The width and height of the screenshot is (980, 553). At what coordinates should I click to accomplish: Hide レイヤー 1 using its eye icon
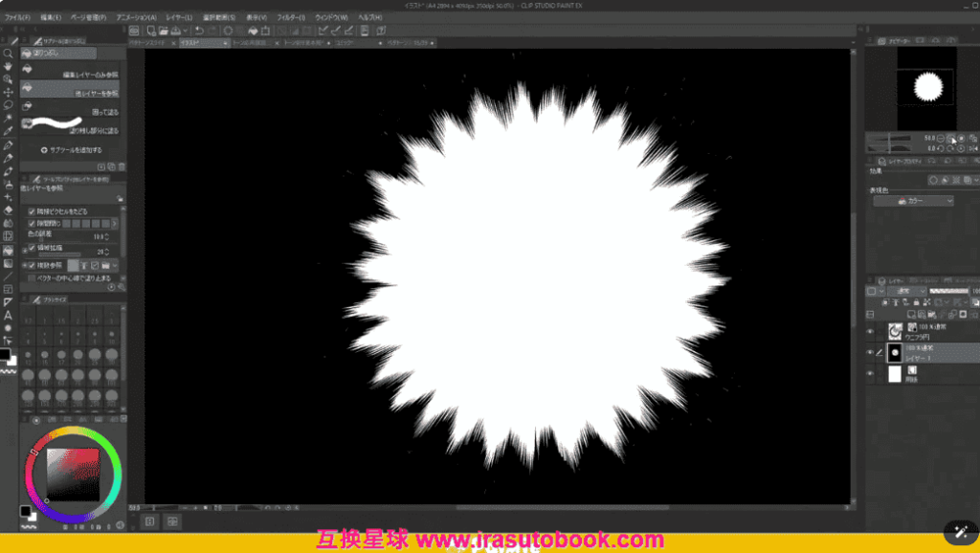[x=870, y=352]
